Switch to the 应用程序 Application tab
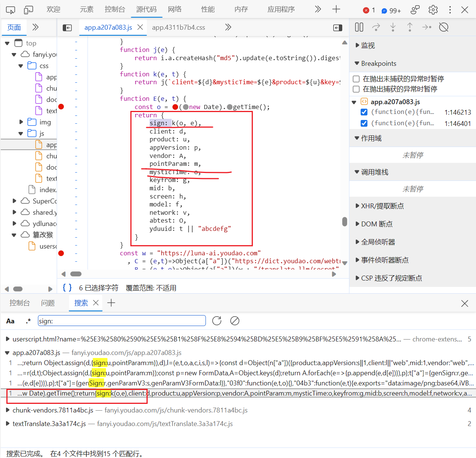This screenshot has width=476, height=458. pyautogui.click(x=281, y=9)
